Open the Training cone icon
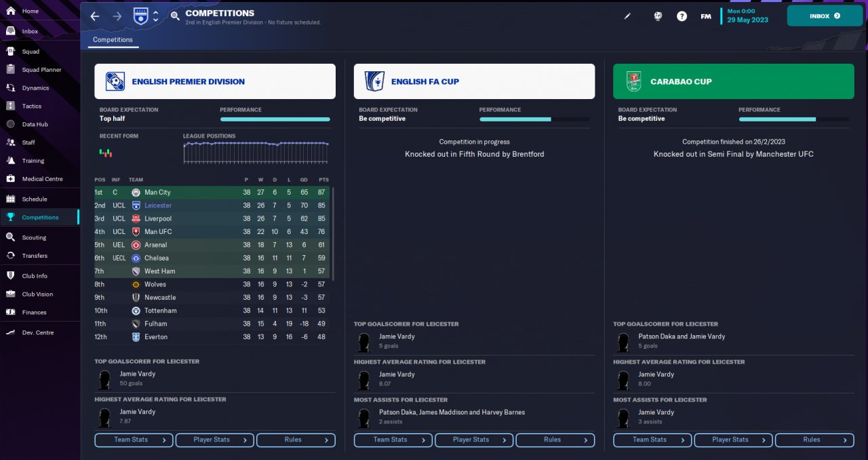The width and height of the screenshot is (868, 460). [10, 161]
